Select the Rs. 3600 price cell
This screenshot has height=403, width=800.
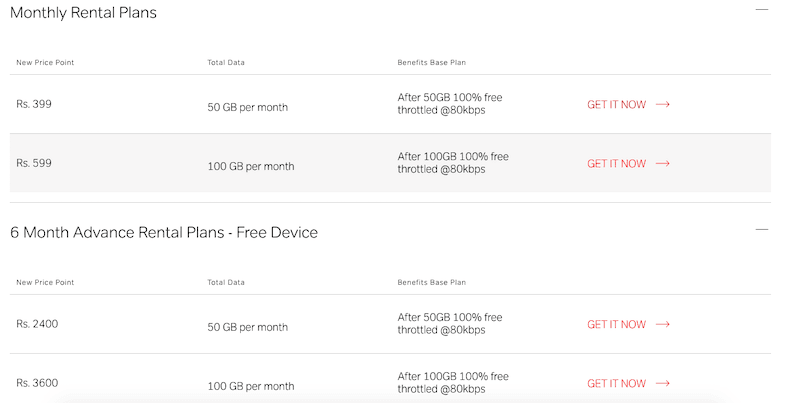tap(37, 383)
